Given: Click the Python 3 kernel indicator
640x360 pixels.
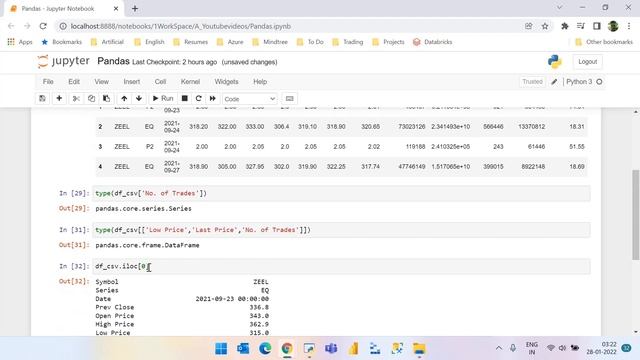Looking at the screenshot, I should [584, 82].
